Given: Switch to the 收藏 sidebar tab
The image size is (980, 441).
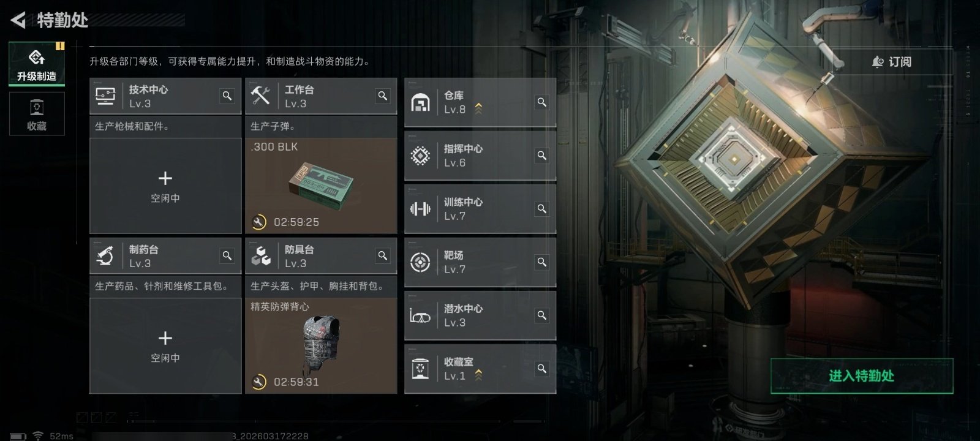Looking at the screenshot, I should 37,114.
